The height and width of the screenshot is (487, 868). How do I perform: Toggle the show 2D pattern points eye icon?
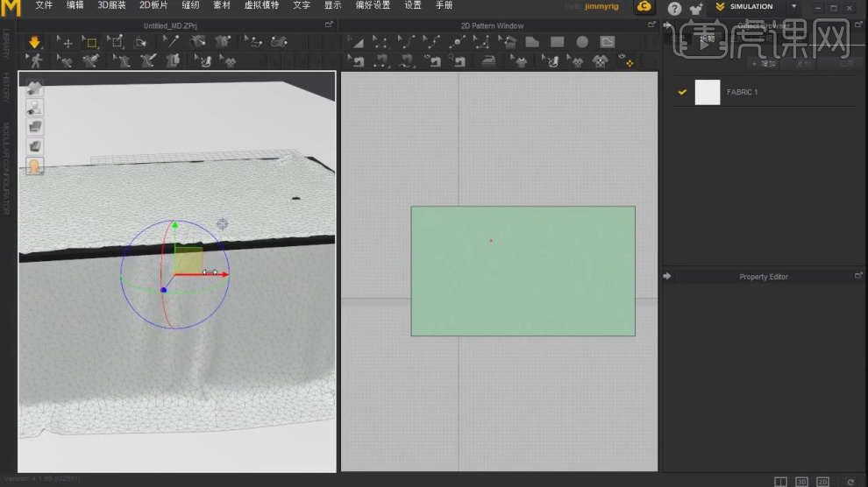[x=626, y=60]
